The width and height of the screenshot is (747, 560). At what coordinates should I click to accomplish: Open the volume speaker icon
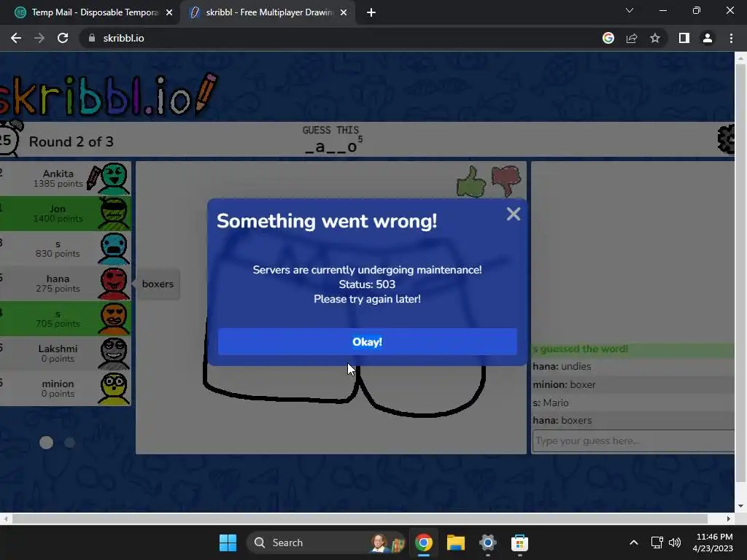(675, 542)
